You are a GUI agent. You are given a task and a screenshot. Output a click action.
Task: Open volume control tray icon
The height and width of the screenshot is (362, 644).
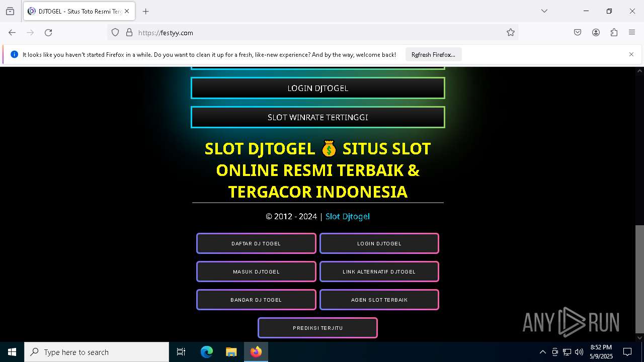tap(579, 352)
